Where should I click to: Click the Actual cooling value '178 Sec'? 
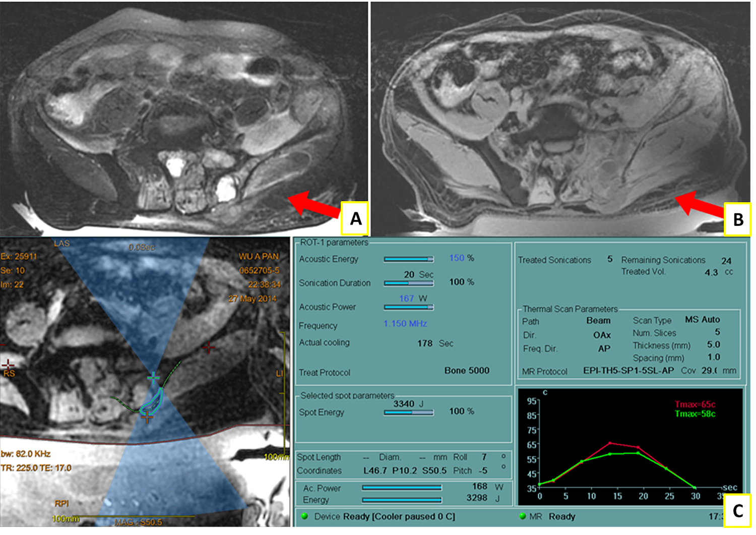click(x=435, y=343)
